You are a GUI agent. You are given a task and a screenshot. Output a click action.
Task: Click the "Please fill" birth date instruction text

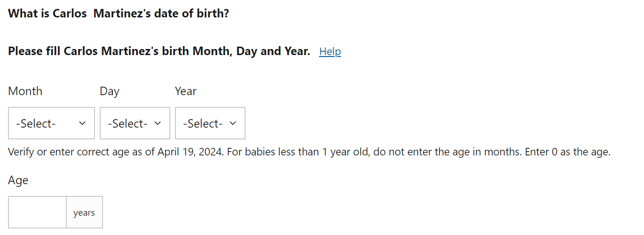pyautogui.click(x=159, y=51)
